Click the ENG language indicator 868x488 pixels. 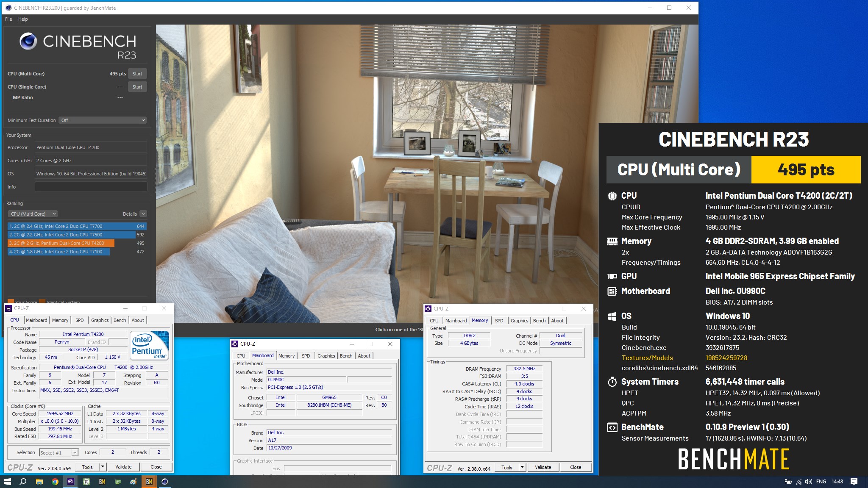click(x=821, y=482)
